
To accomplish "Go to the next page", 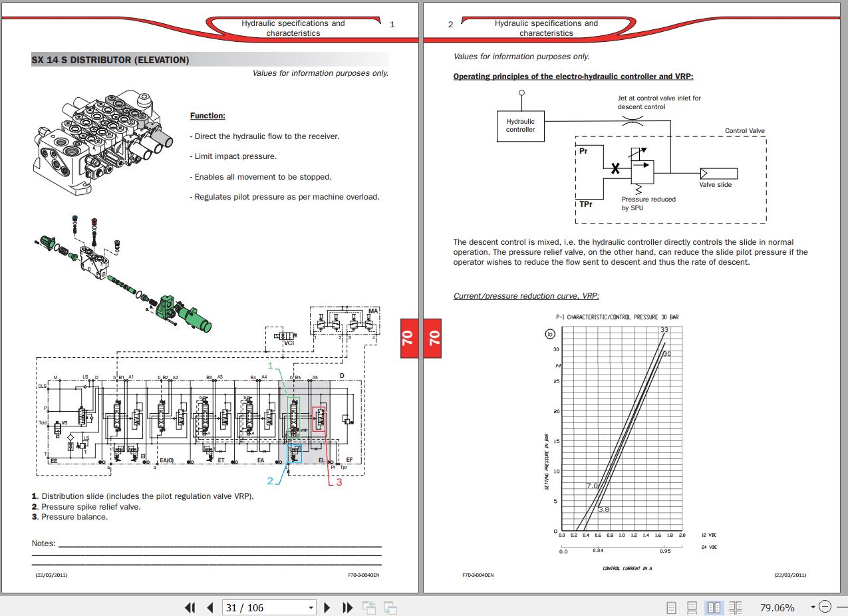I will pos(327,607).
